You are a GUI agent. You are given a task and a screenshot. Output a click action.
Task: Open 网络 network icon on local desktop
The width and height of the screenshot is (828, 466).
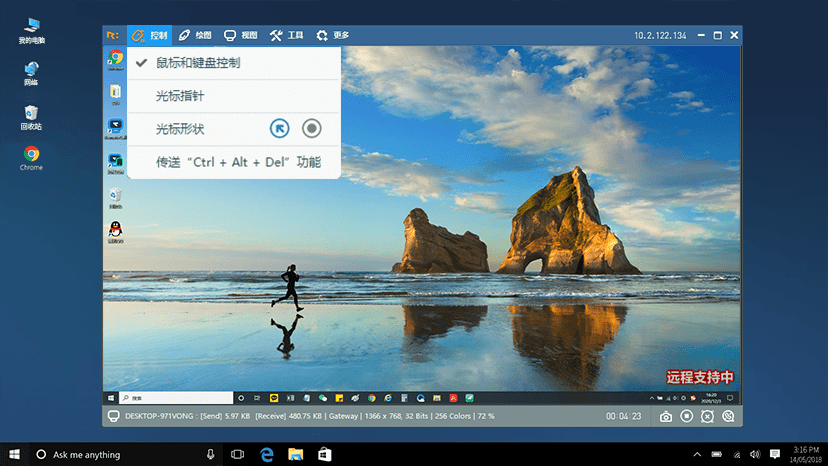pos(31,73)
